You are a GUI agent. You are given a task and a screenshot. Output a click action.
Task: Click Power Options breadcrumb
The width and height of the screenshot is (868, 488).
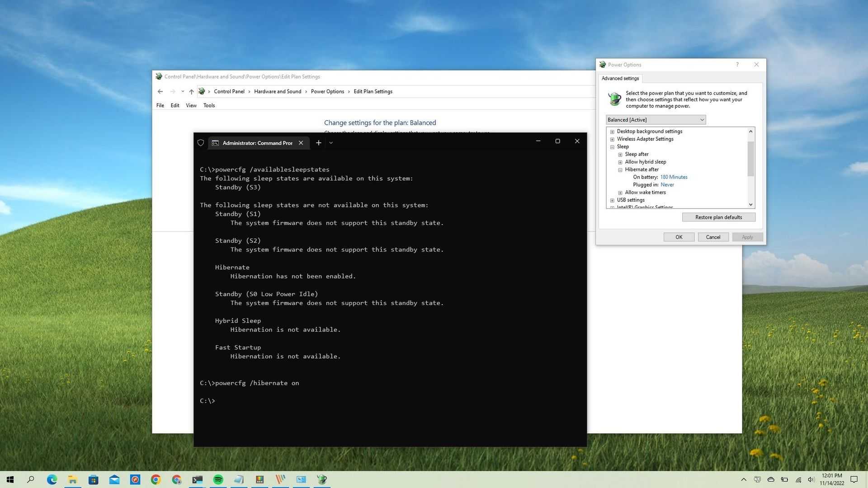coord(327,91)
